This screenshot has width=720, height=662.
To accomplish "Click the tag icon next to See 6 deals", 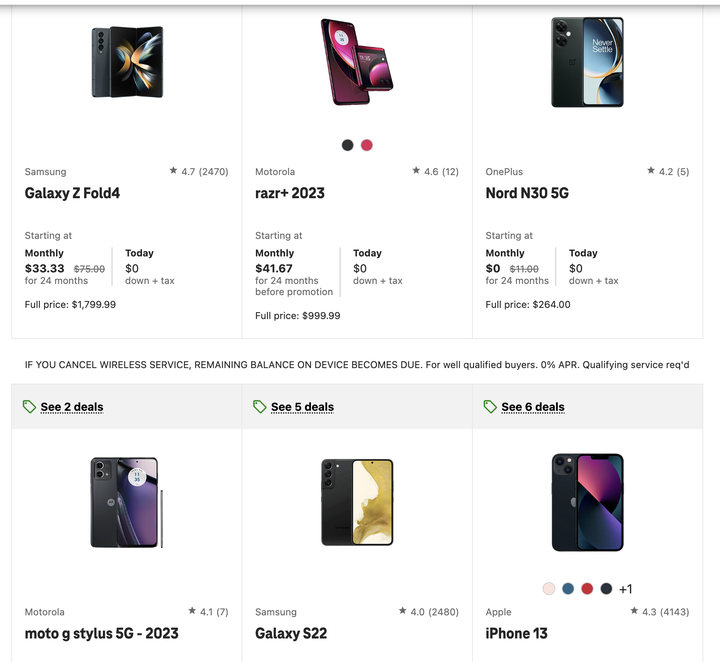I will point(490,407).
